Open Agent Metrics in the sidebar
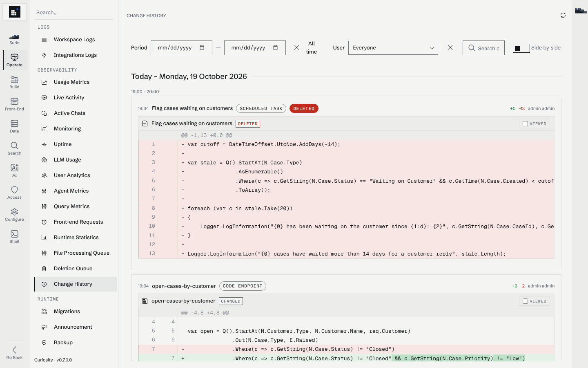The height and width of the screenshot is (368, 588). (76, 191)
